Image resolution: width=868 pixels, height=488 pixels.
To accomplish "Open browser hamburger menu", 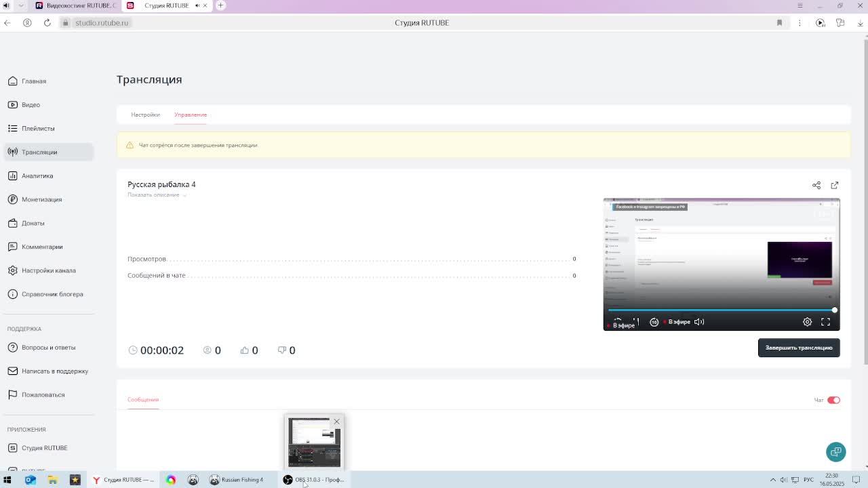I will [800, 5].
